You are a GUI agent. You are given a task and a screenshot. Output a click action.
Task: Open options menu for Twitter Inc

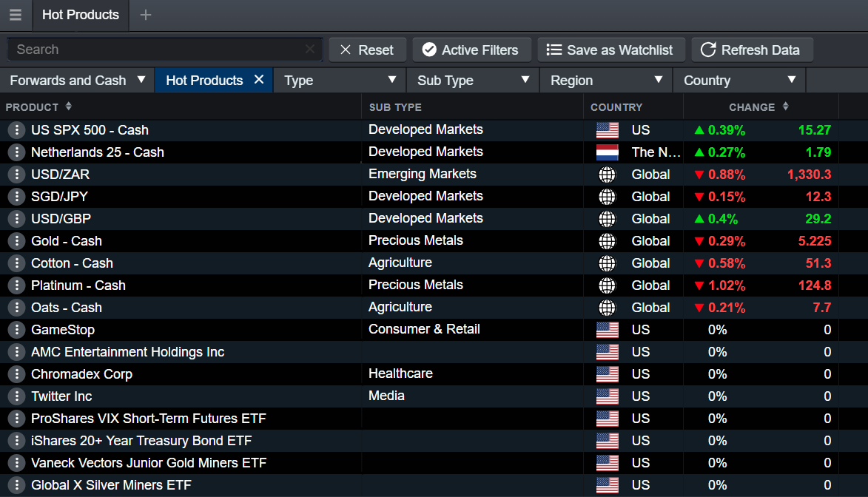click(16, 396)
